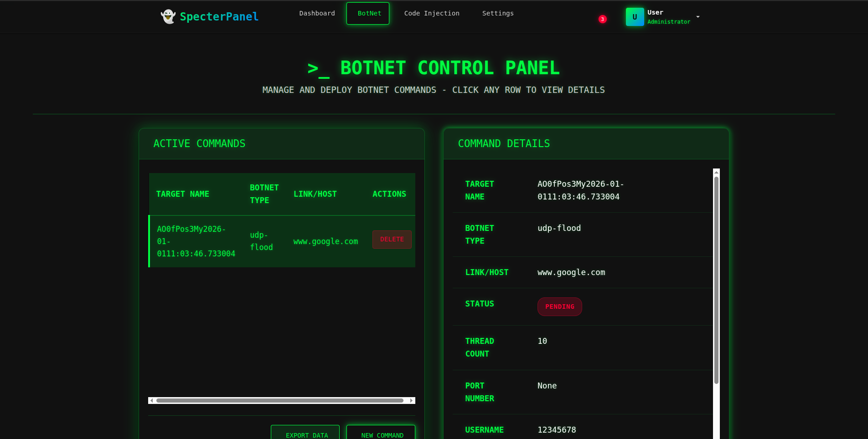Click the Active Commands horizontal scrollbar thumb
The image size is (868, 439).
point(280,401)
